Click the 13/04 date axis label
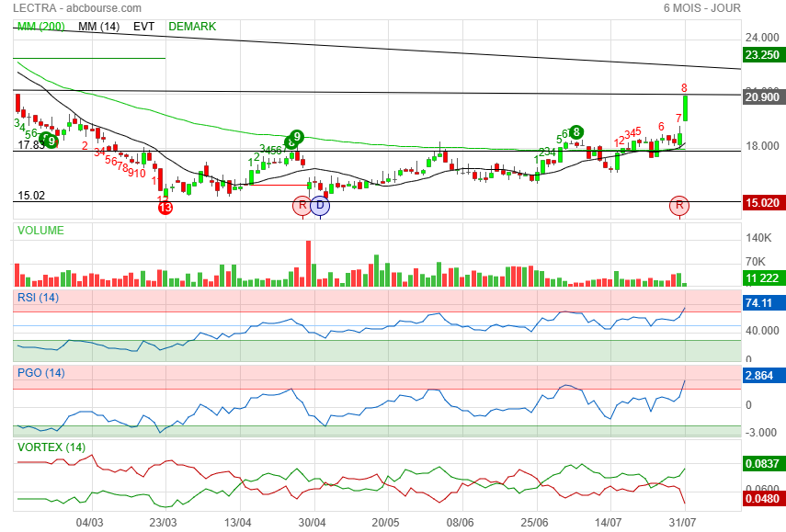The image size is (786, 532). [x=237, y=523]
